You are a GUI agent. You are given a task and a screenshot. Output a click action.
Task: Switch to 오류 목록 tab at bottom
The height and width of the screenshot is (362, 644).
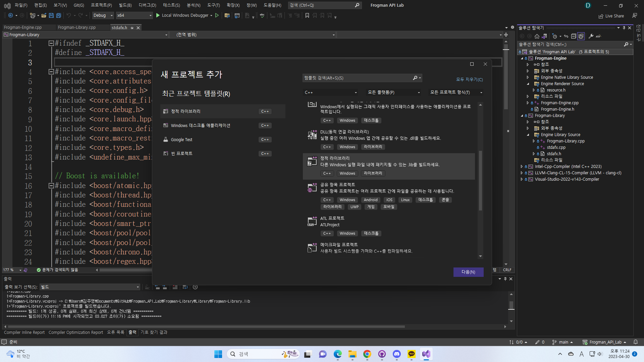[115, 332]
